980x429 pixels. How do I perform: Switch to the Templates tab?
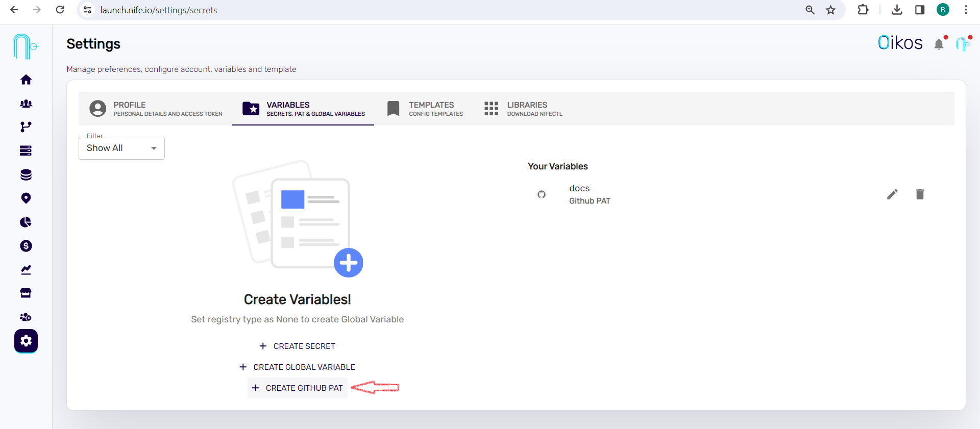tap(425, 109)
